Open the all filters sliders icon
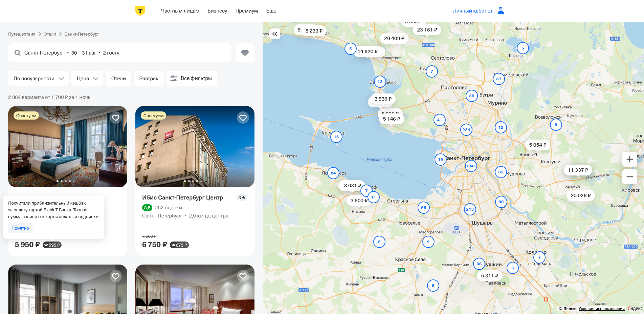644x314 pixels. (174, 78)
